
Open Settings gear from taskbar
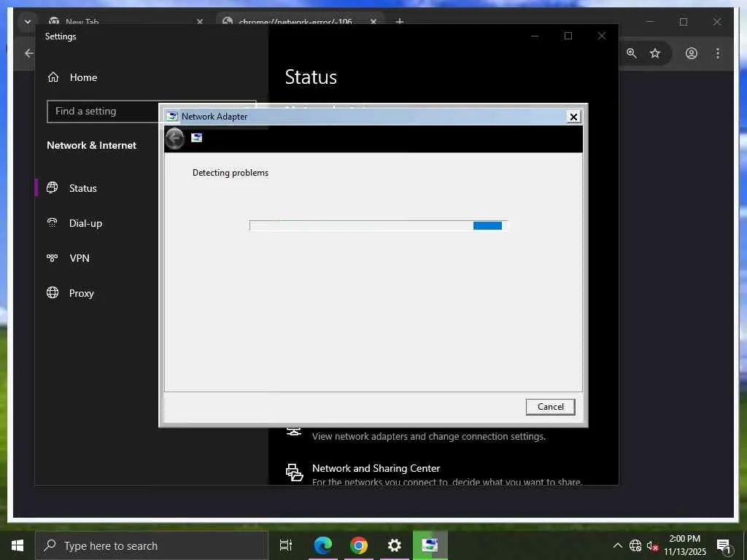point(394,545)
